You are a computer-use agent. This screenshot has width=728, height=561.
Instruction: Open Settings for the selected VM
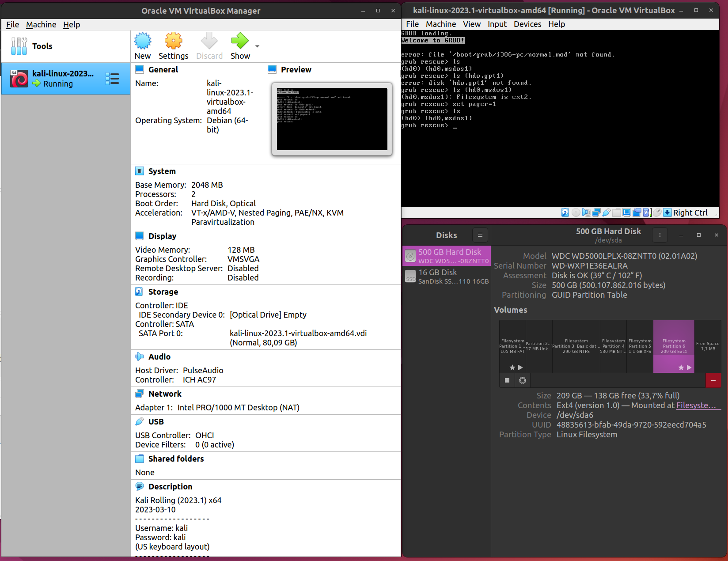tap(173, 42)
